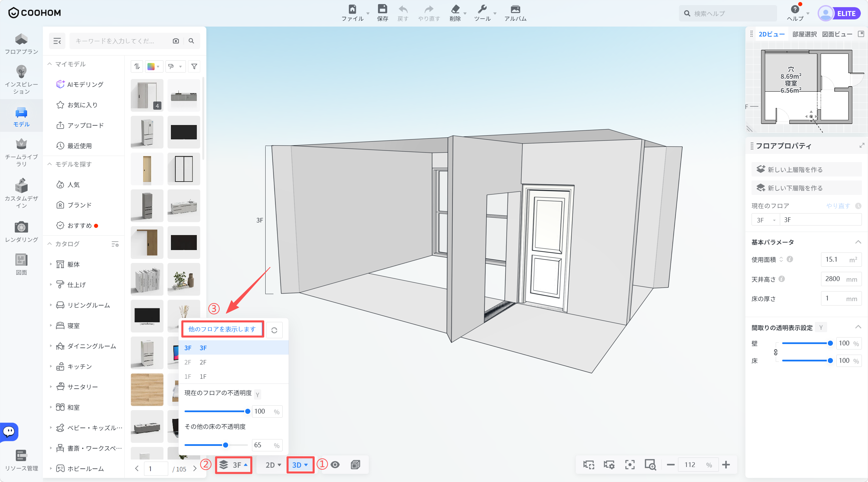Screen dimensions: 868x482
Task: Open the 3F floor selector dropdown
Action: click(x=234, y=465)
